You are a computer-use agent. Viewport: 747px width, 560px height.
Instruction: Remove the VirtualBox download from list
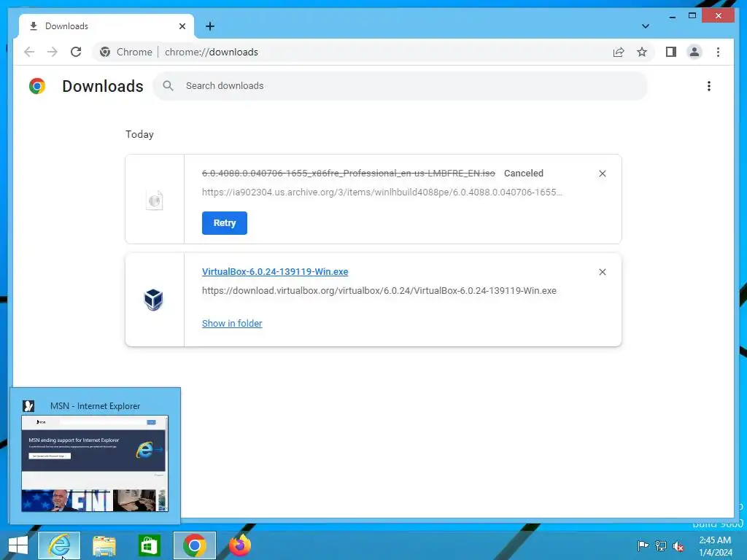click(x=602, y=272)
